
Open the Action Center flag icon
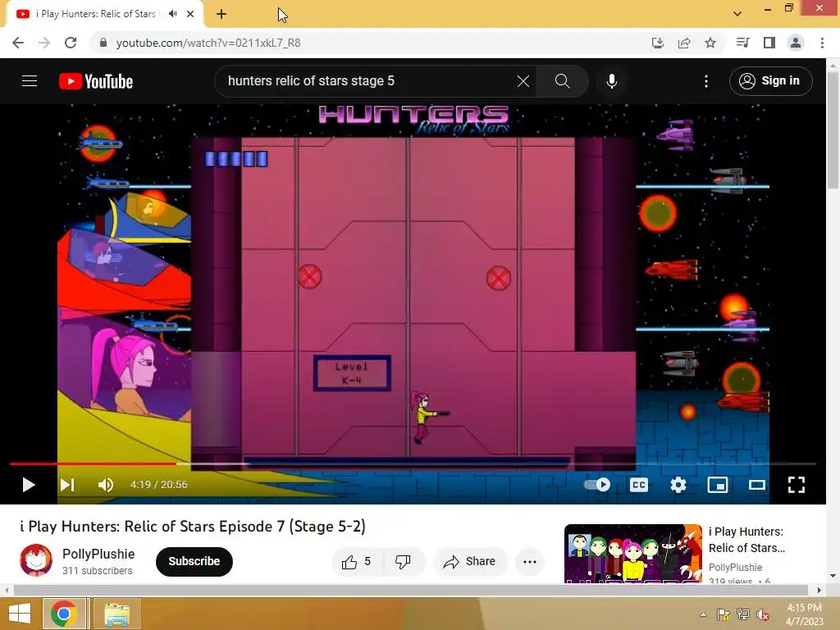(723, 614)
